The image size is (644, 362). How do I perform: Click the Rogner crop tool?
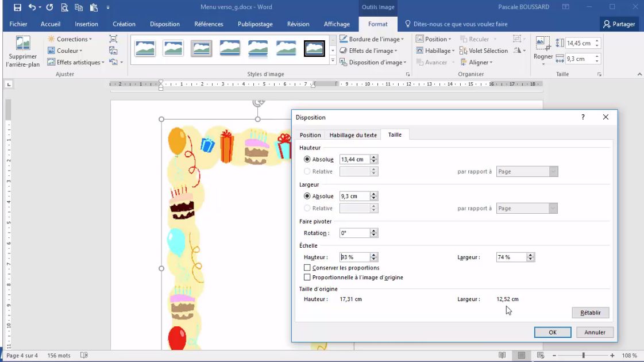(x=543, y=50)
